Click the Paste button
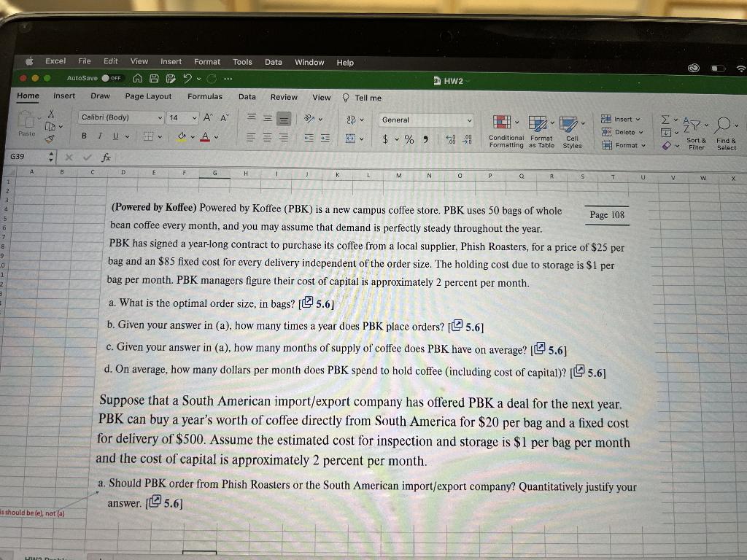 point(27,124)
